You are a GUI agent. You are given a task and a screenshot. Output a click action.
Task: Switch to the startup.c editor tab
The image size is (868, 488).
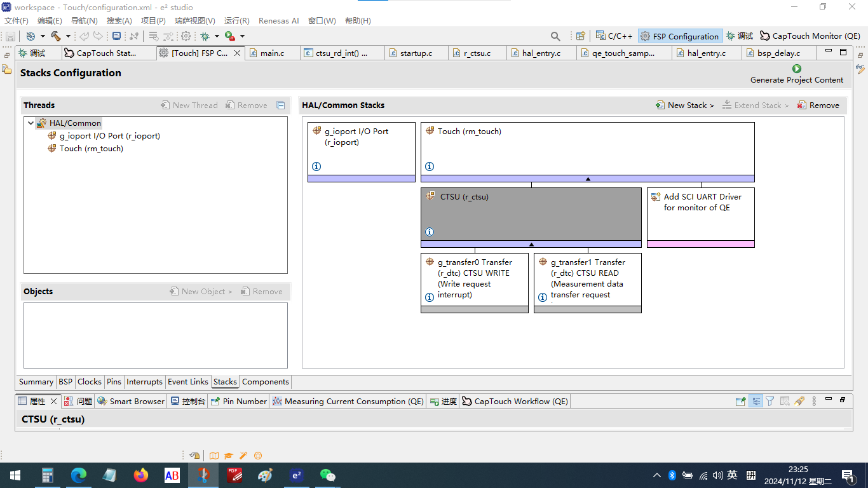pos(416,53)
